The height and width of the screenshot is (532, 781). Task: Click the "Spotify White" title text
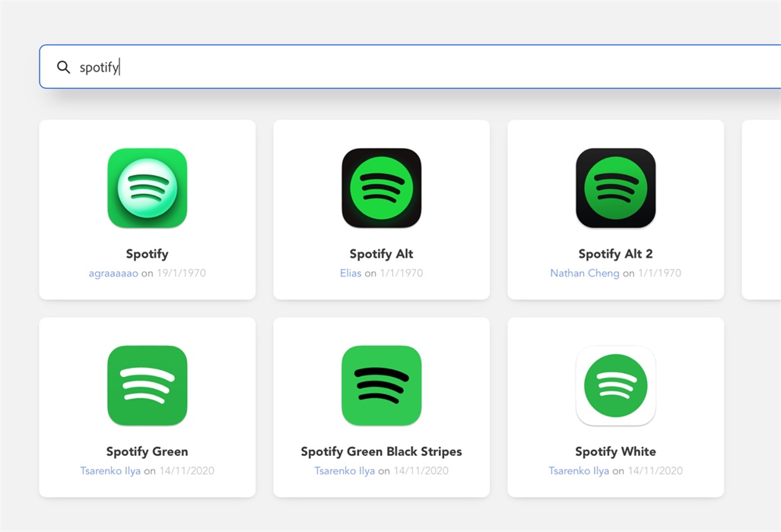616,451
